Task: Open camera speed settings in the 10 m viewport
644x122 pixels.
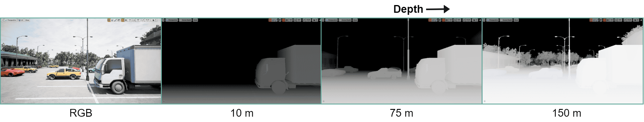Action: coord(315,20)
